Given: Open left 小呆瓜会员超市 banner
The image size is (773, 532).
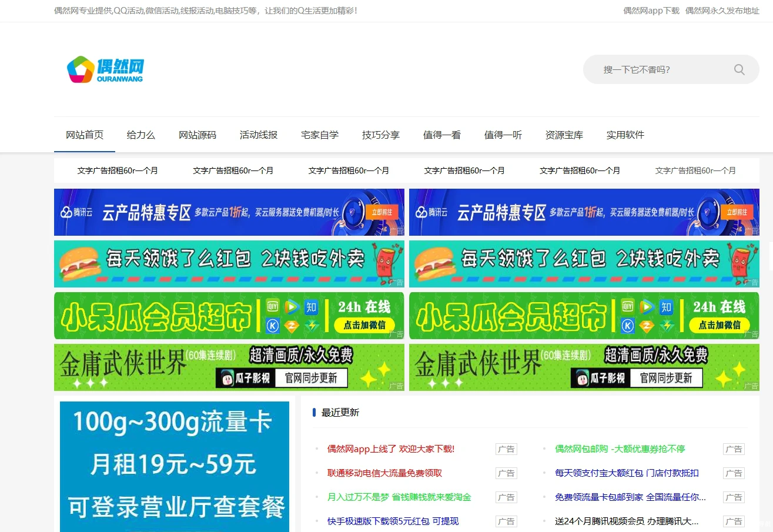Looking at the screenshot, I should tap(229, 316).
